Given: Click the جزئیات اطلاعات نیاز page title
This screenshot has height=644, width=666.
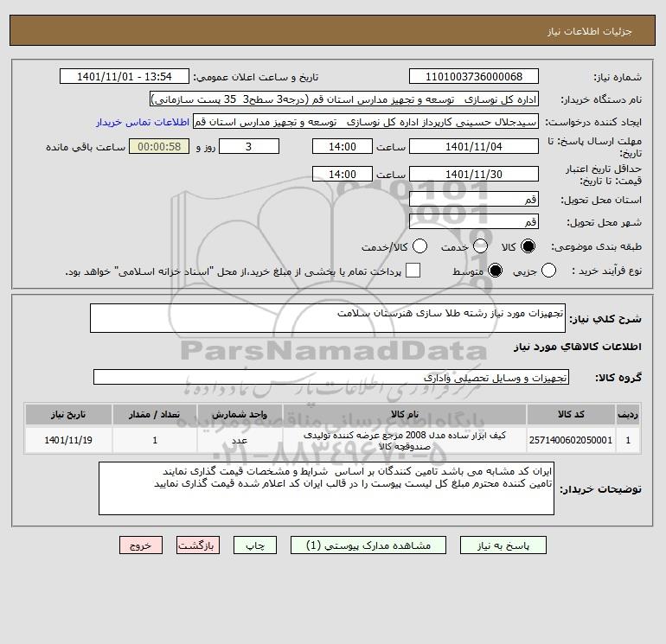Looking at the screenshot, I should tap(590, 31).
